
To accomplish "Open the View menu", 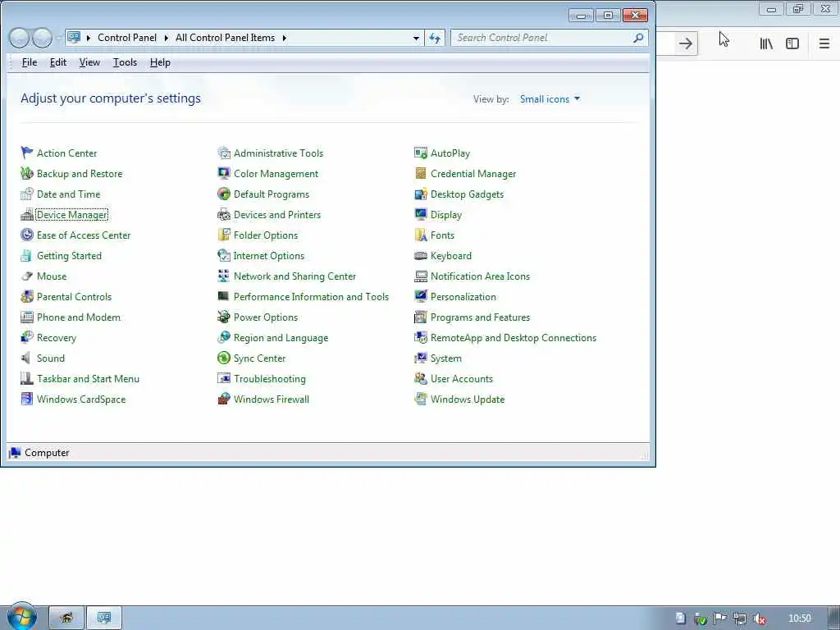I will click(x=89, y=62).
